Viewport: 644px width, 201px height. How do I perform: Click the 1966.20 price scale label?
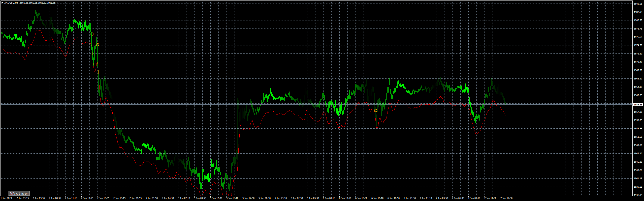pyautogui.click(x=638, y=79)
